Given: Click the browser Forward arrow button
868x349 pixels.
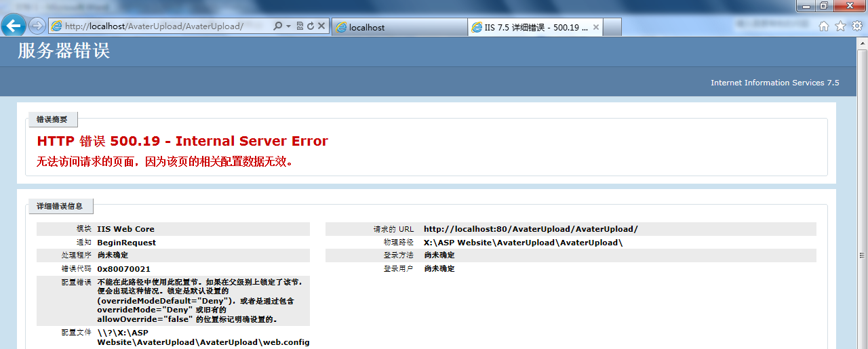Looking at the screenshot, I should pyautogui.click(x=37, y=26).
